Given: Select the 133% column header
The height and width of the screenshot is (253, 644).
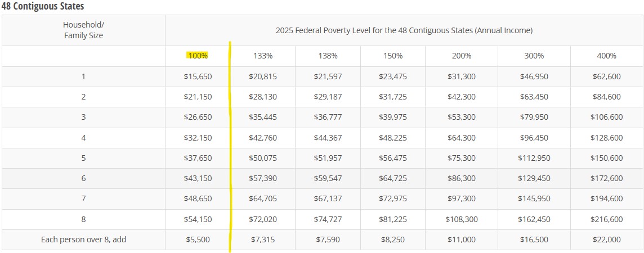Looking at the screenshot, I should click(x=262, y=56).
